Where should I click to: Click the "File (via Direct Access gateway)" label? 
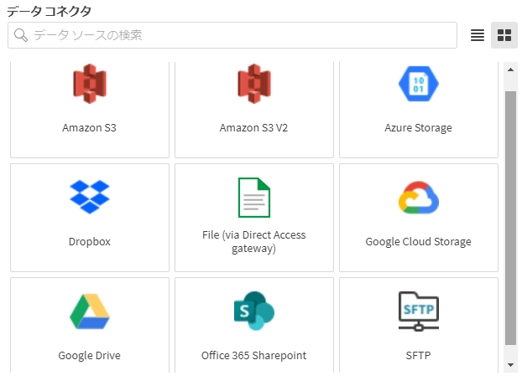pyautogui.click(x=254, y=242)
